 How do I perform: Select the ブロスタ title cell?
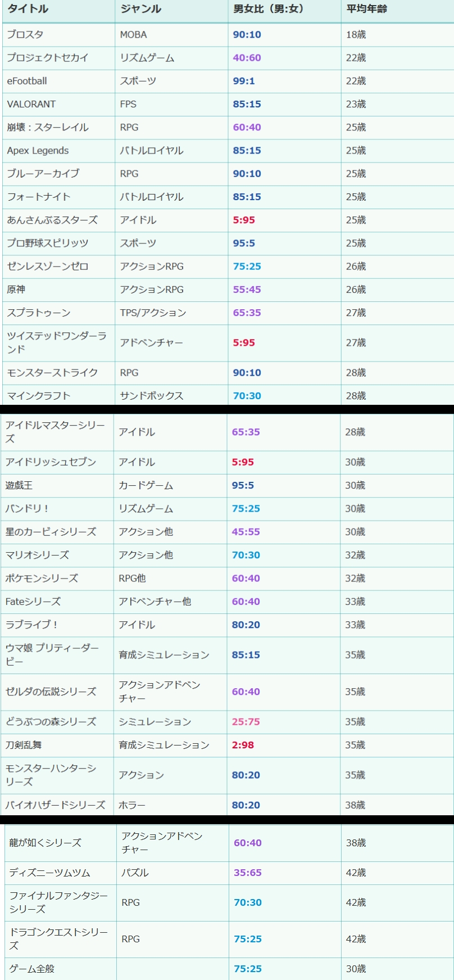(x=25, y=35)
